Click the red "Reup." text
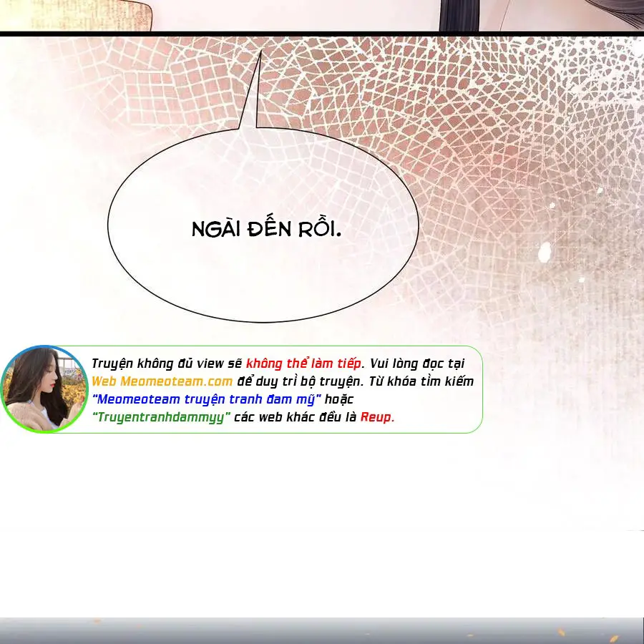Screen dimensions: 644x644 [376, 417]
